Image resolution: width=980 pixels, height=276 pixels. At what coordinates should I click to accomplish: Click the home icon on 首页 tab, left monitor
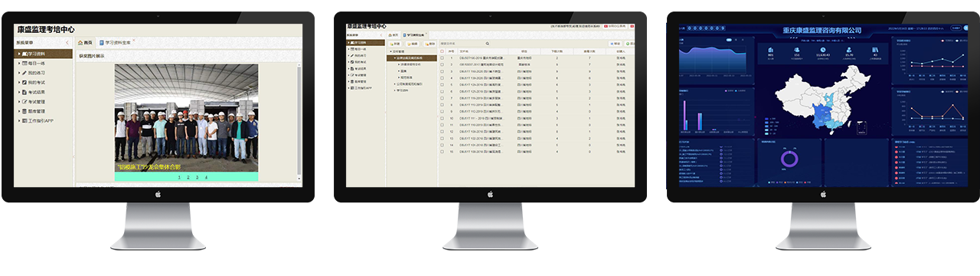click(x=80, y=43)
